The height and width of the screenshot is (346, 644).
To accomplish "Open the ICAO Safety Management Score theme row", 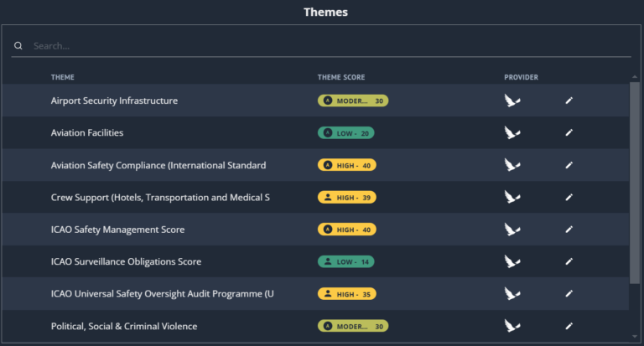I will (x=315, y=230).
